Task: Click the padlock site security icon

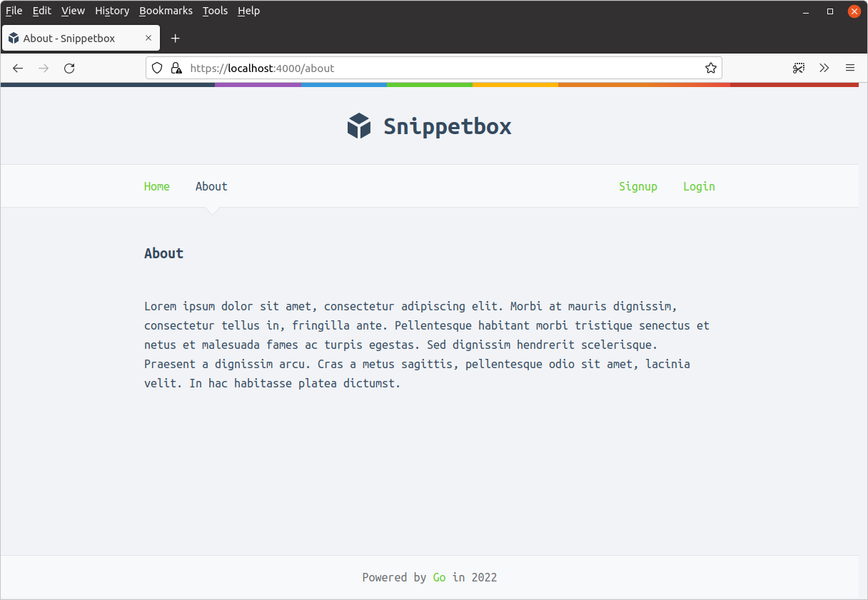Action: (x=176, y=68)
